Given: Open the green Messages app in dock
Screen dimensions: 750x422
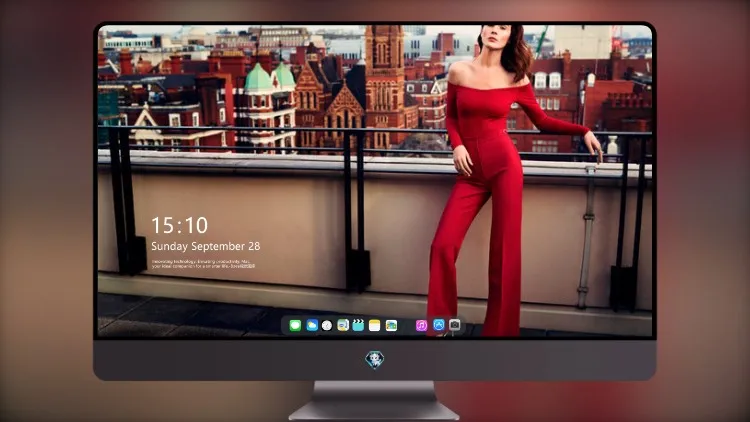Looking at the screenshot, I should 295,325.
